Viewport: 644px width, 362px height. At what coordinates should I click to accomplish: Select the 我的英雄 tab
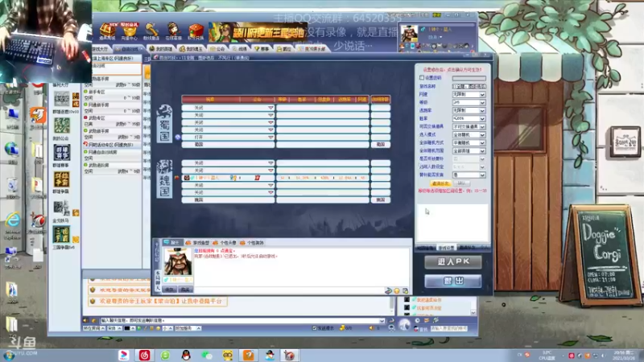pos(161,49)
